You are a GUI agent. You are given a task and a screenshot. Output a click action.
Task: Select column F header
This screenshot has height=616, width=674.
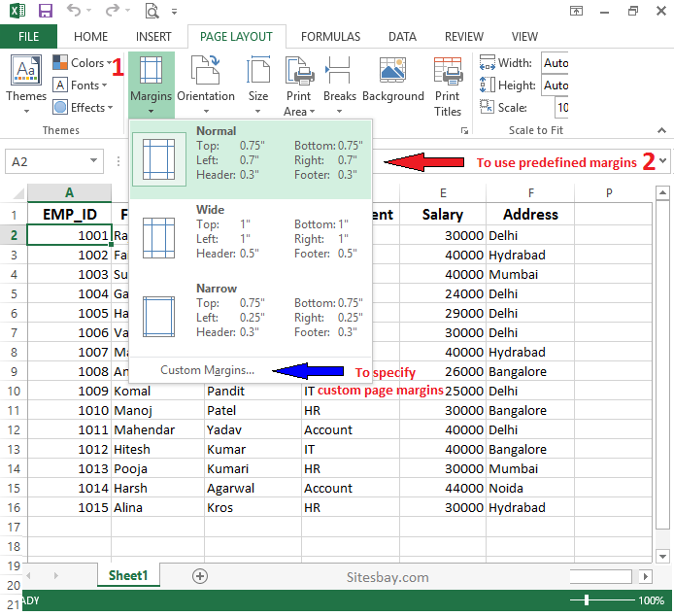click(530, 192)
